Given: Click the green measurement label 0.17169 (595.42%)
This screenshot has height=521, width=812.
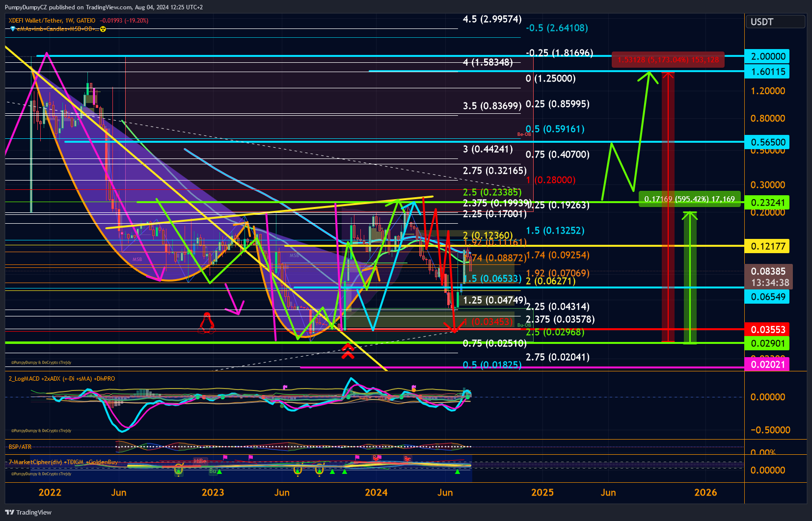Looking at the screenshot, I should click(x=689, y=199).
